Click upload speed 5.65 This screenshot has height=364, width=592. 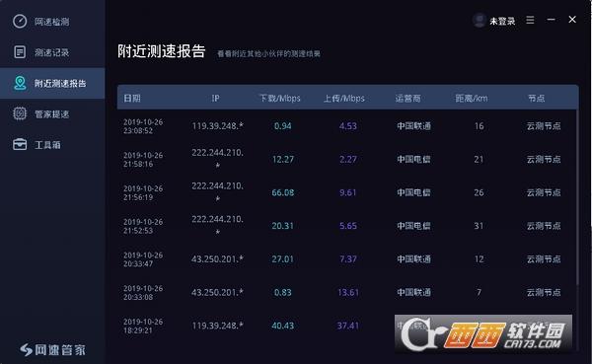[347, 226]
